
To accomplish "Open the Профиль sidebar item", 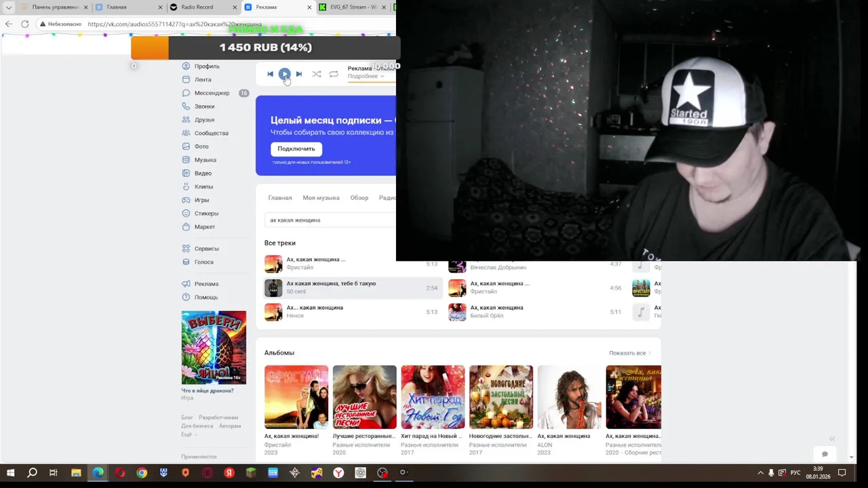I will click(x=201, y=66).
